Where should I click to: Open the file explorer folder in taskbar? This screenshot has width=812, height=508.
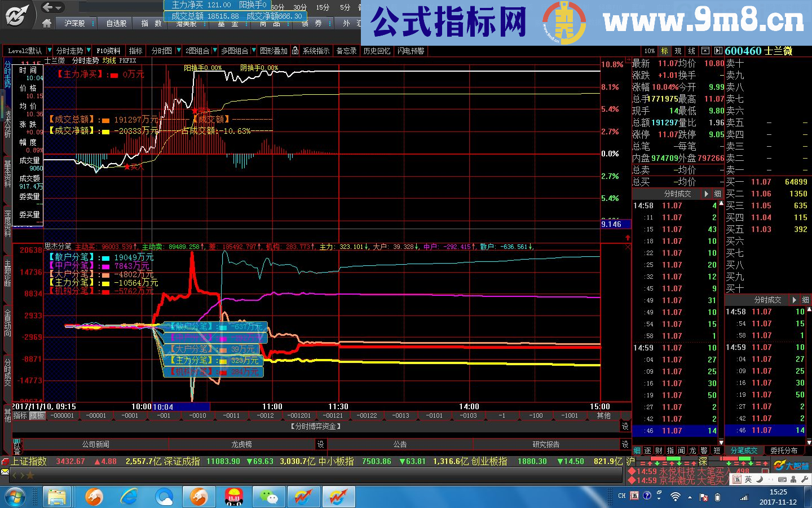click(x=56, y=497)
